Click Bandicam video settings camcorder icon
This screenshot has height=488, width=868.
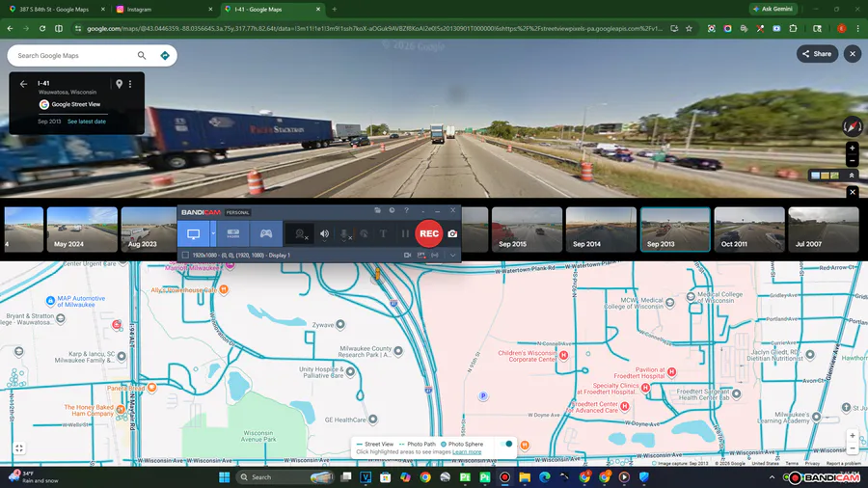click(407, 255)
